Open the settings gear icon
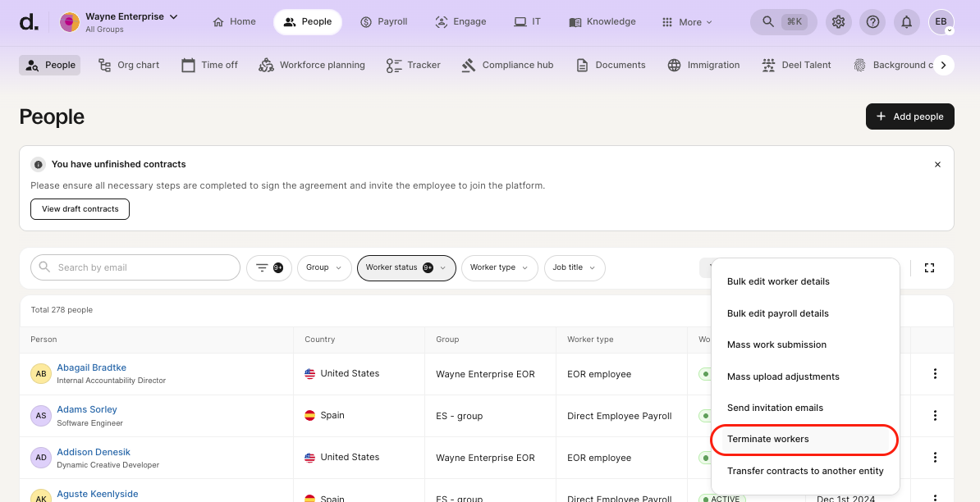This screenshot has width=980, height=502. pos(838,22)
